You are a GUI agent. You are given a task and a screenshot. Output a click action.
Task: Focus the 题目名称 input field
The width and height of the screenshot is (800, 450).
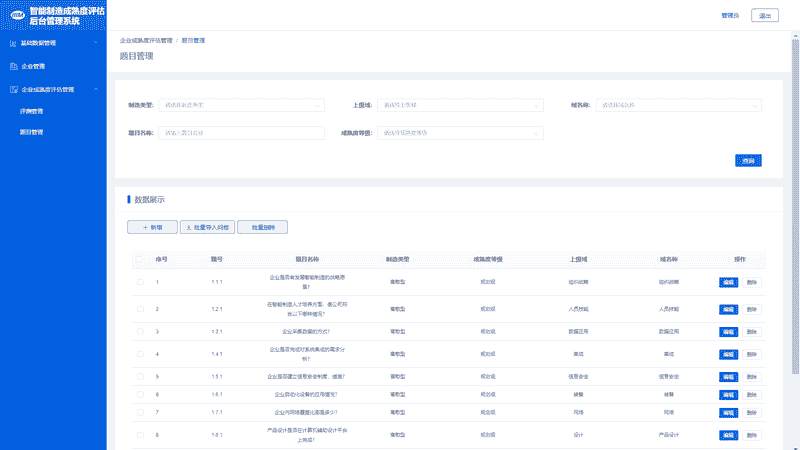(x=241, y=133)
